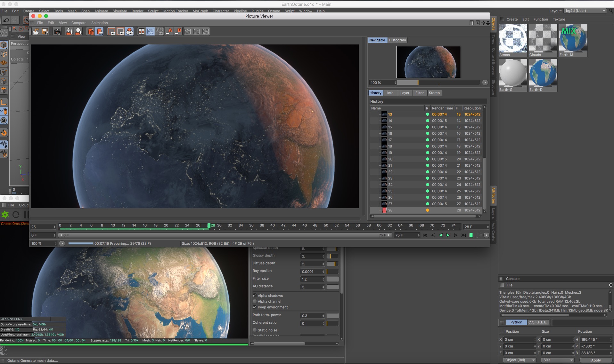614x364 pixels.
Task: Open the Object (Rel) coordinate dropdown
Action: pos(520,360)
